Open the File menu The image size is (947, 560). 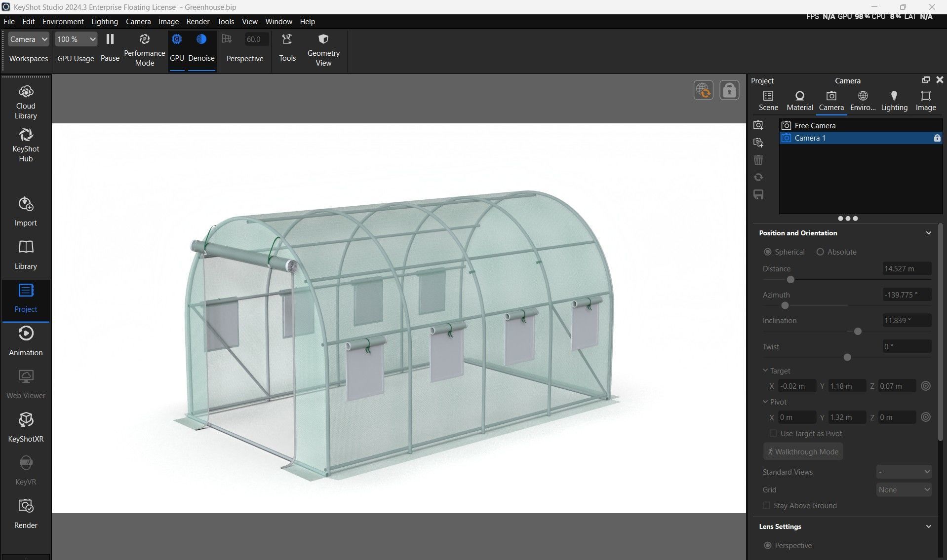[9, 22]
